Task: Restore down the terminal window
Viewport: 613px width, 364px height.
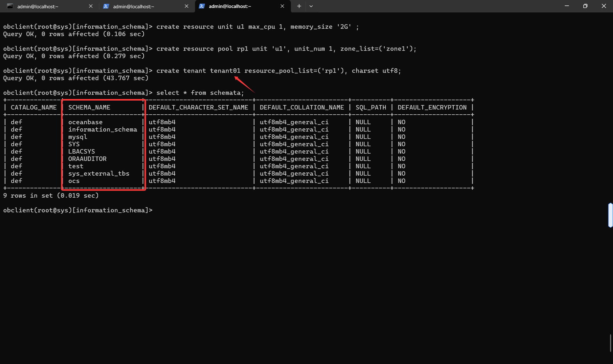Action: tap(585, 6)
